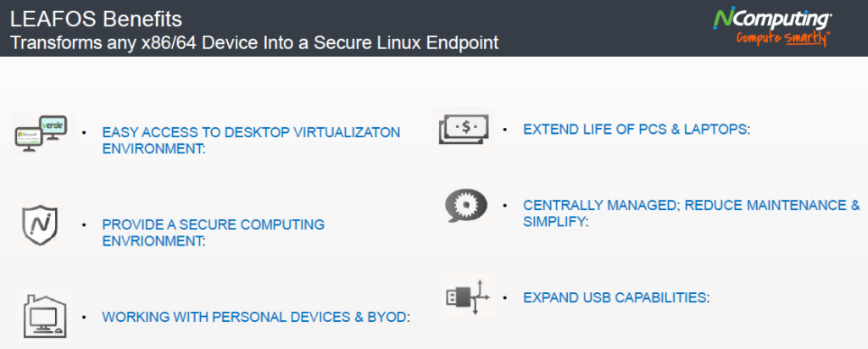868x349 pixels.
Task: Open Working with Personal Devices & BYOD
Action: 256,318
